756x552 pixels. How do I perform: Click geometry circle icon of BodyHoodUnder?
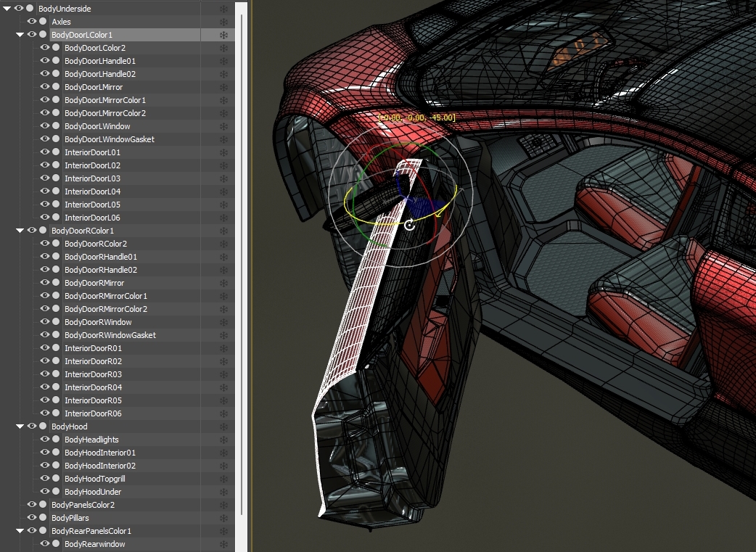[x=56, y=491]
